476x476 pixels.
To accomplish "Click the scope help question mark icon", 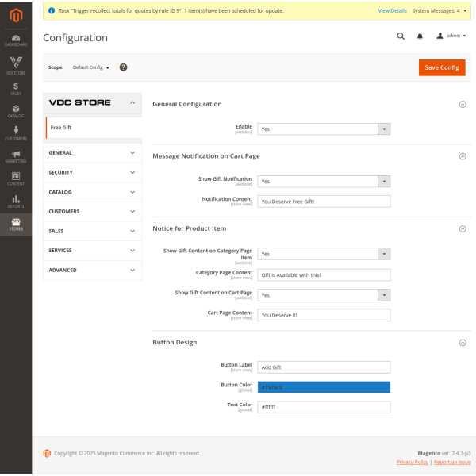I will [124, 67].
